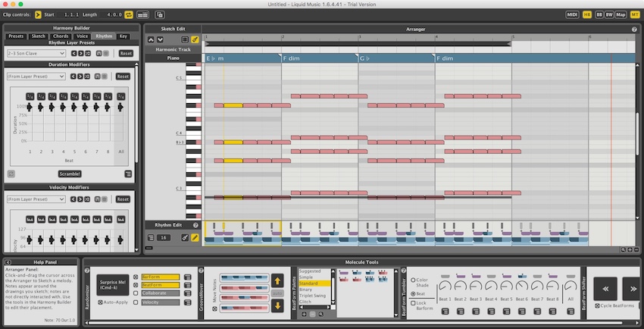The width and height of the screenshot is (644, 329).
Task: Open the MIDI settings button
Action: coord(572,15)
